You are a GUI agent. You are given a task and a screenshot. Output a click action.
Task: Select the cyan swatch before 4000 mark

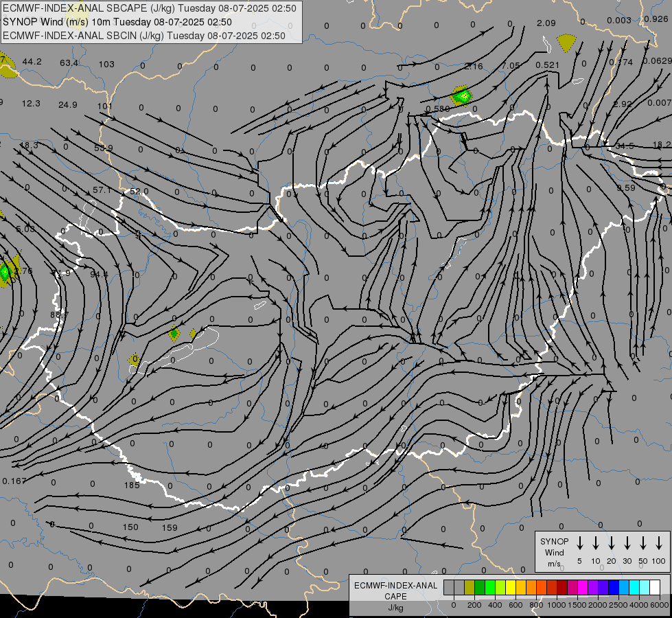click(634, 588)
